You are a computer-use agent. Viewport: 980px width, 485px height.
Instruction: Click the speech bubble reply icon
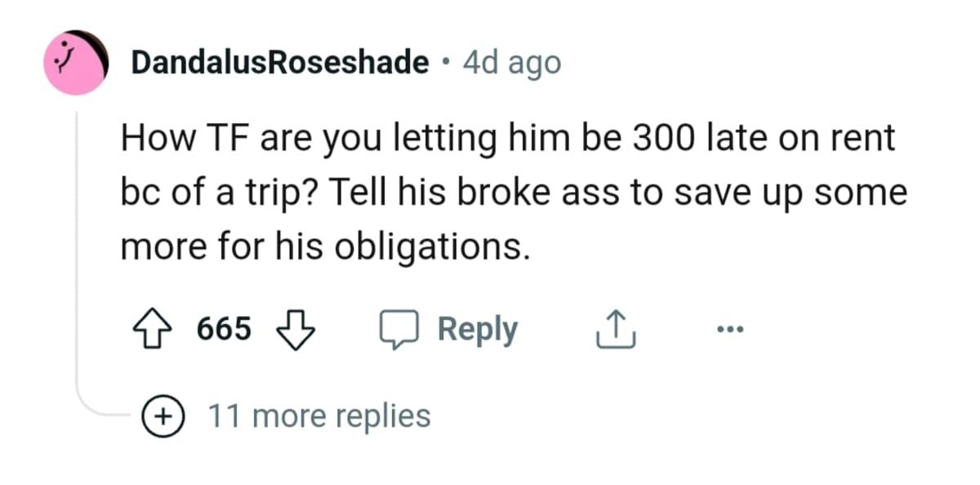coord(398,330)
